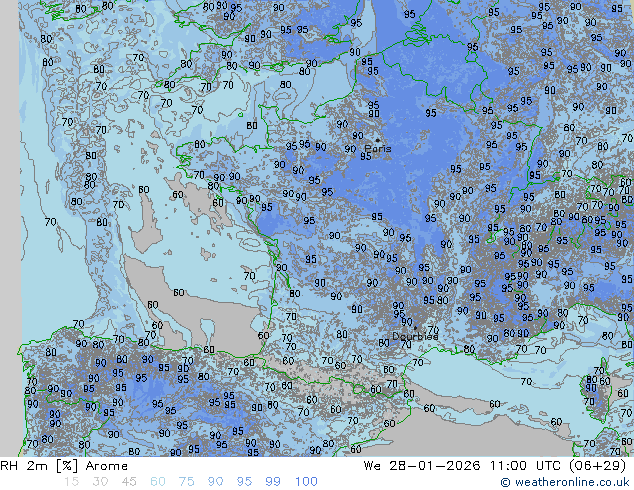Click legend value 99

(273, 482)
